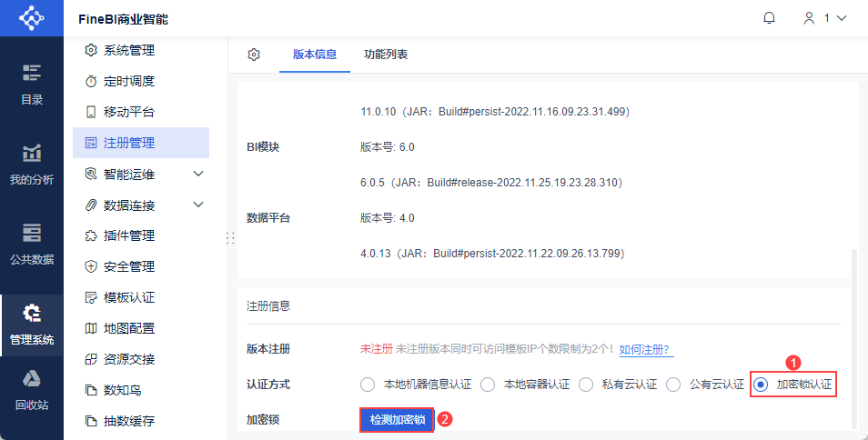Click the 版本号: 4.0 text
The width and height of the screenshot is (868, 440).
[388, 218]
